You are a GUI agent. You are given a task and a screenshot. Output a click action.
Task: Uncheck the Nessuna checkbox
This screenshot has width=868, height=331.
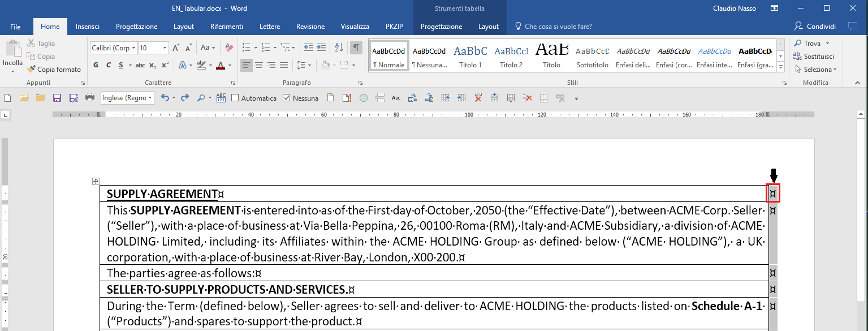tap(287, 98)
